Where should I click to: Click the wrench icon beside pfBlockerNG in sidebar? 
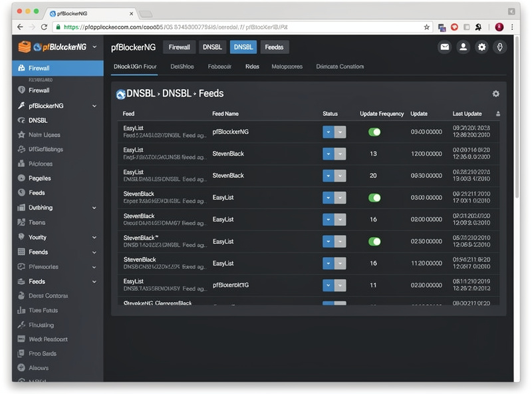pyautogui.click(x=21, y=106)
